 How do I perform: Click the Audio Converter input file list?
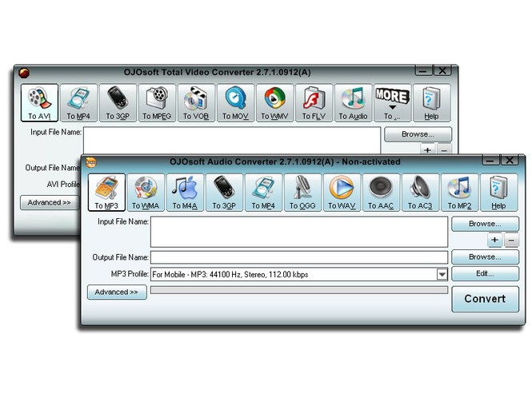[x=299, y=232]
